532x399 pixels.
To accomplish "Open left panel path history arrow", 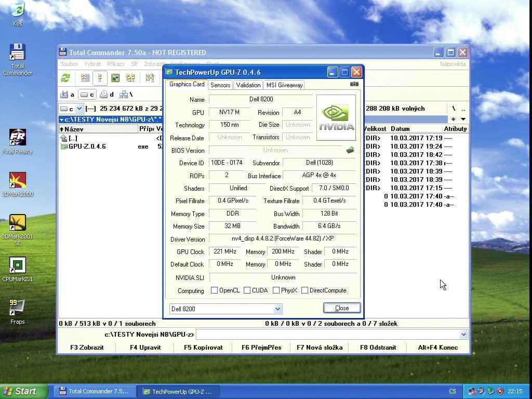I will (x=61, y=120).
